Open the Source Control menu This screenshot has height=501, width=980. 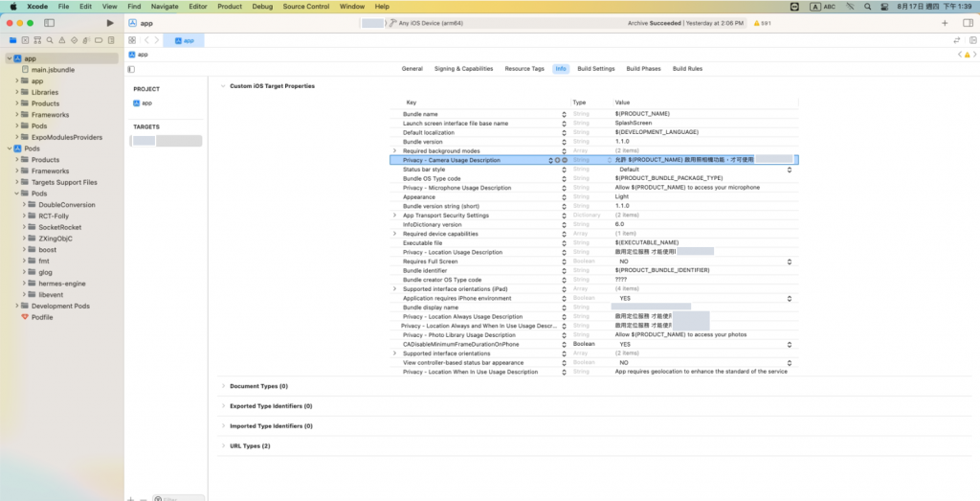[x=305, y=7]
